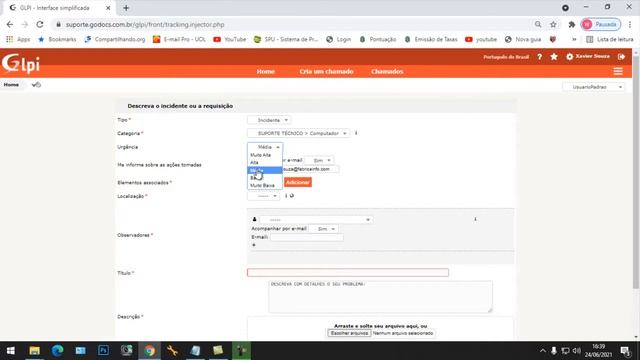The width and height of the screenshot is (640, 360).
Task: Open the Observadores user selection dropdown
Action: pos(316,220)
